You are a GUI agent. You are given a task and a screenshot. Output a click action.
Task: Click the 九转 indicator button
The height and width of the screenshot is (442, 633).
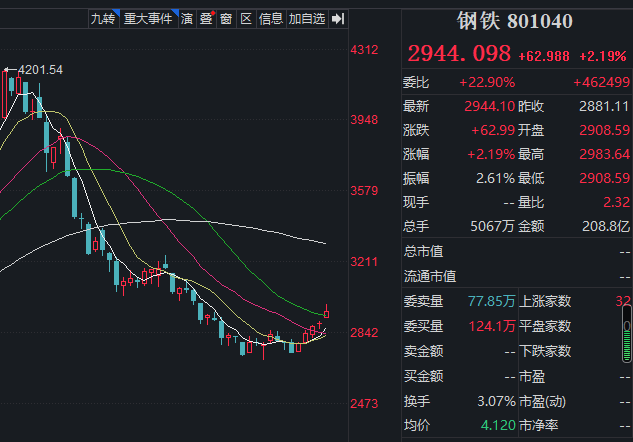tap(102, 18)
